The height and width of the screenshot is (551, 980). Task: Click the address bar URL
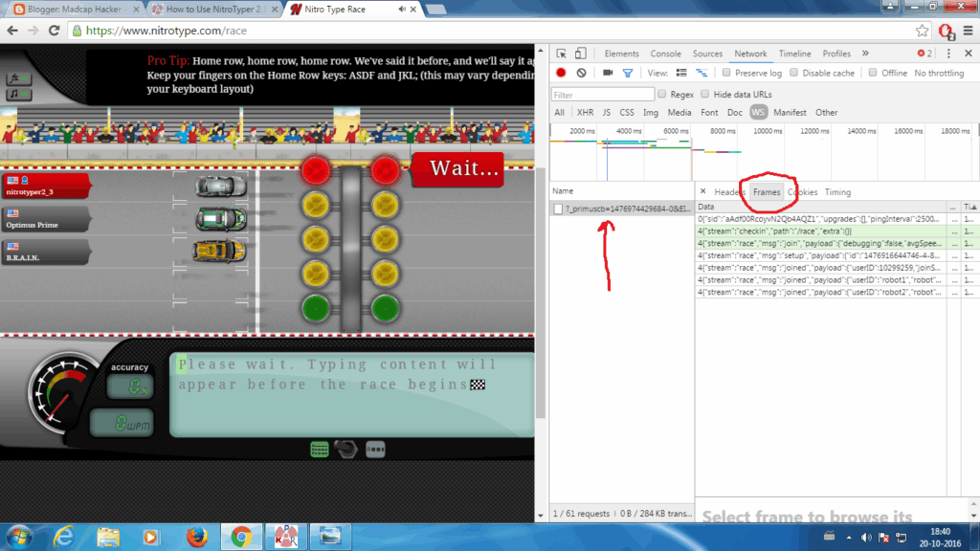(x=167, y=31)
